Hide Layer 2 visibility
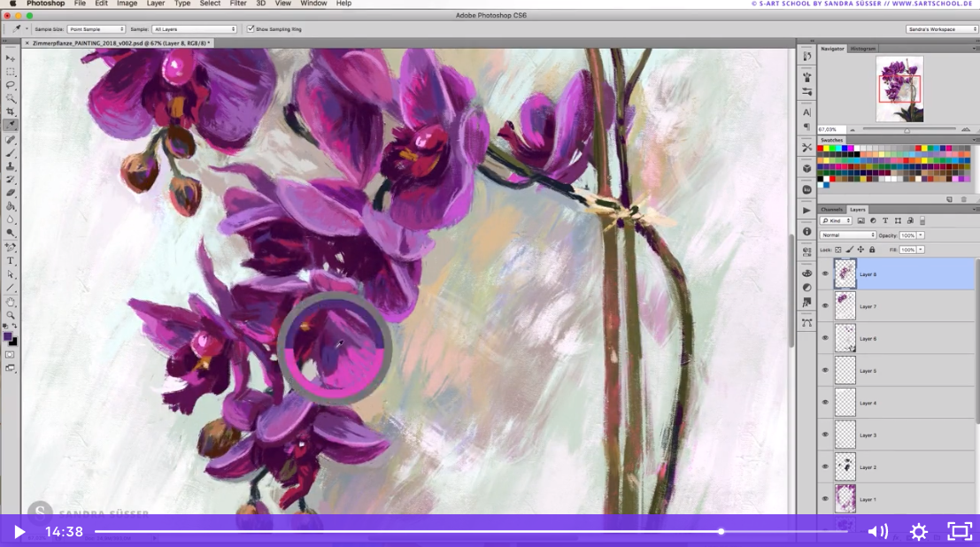The width and height of the screenshot is (980, 547). (825, 467)
